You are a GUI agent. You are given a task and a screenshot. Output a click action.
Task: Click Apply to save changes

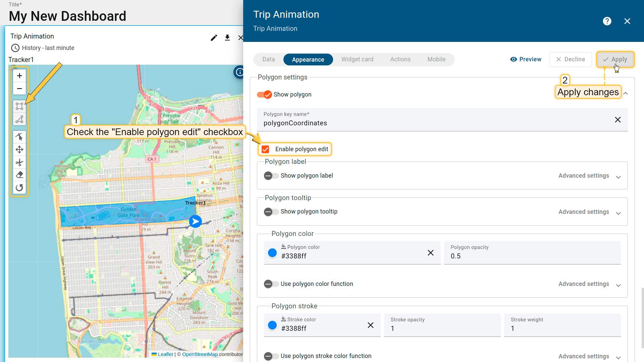[615, 59]
